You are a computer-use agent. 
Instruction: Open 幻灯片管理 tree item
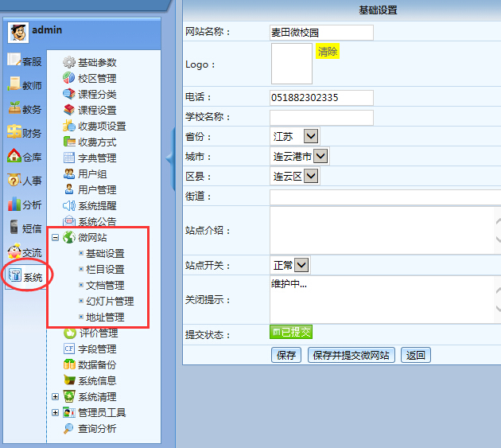[x=110, y=301]
